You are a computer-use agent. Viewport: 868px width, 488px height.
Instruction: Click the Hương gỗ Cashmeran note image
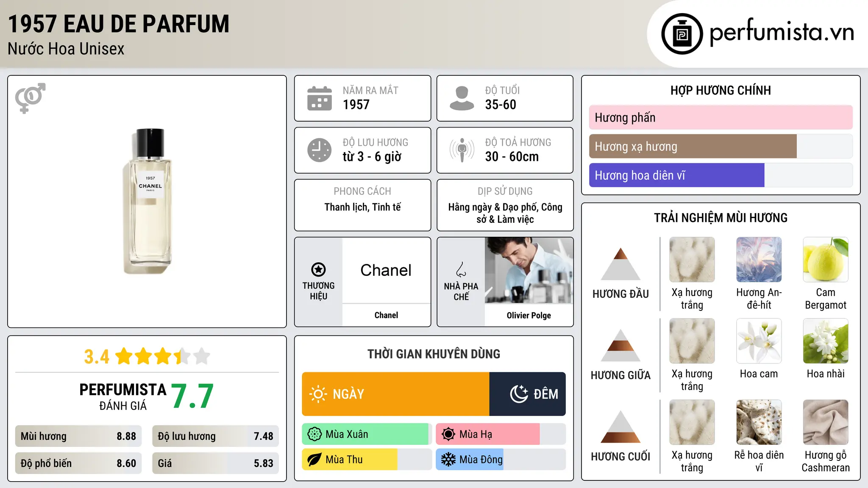pos(826,422)
